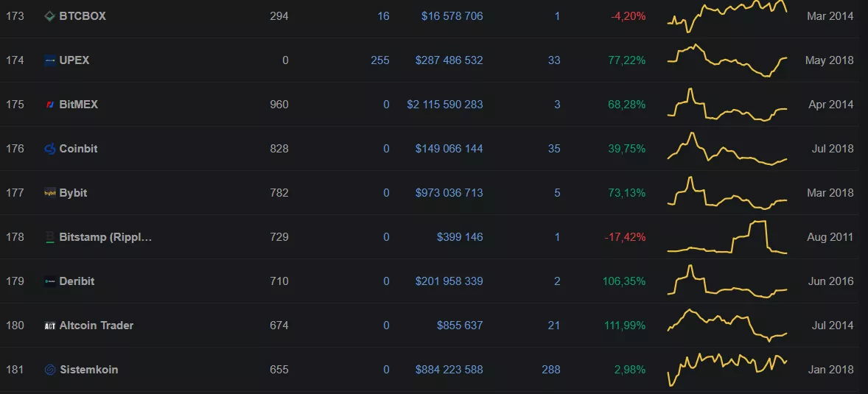Click the -17,42% change value
This screenshot has height=394, width=868.
click(x=626, y=237)
